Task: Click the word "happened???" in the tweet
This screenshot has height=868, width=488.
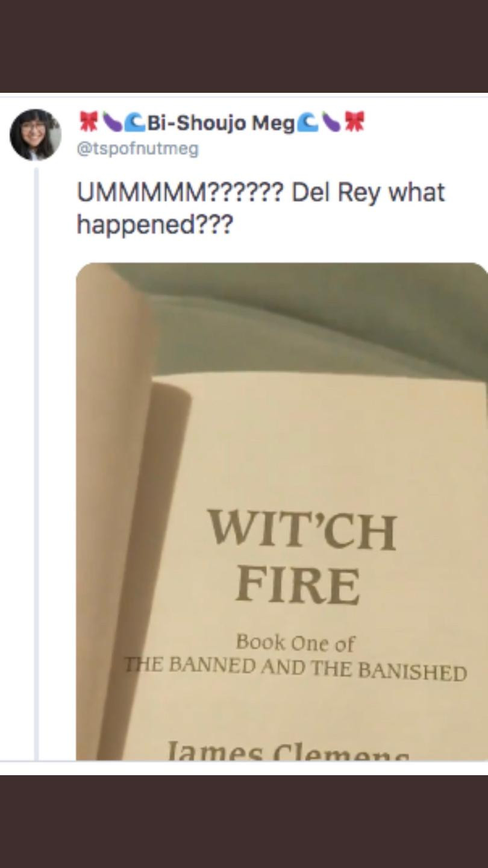Action: [154, 225]
